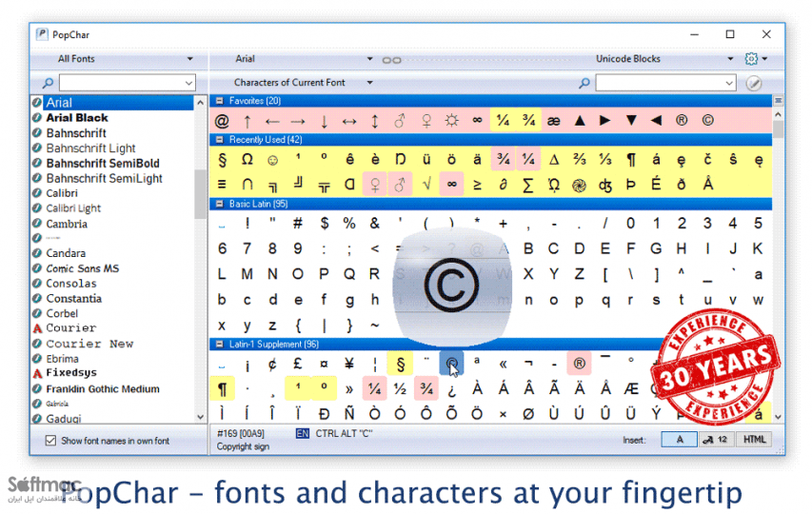The width and height of the screenshot is (812, 514).
Task: Collapse the Favorites (20) section
Action: 219,101
